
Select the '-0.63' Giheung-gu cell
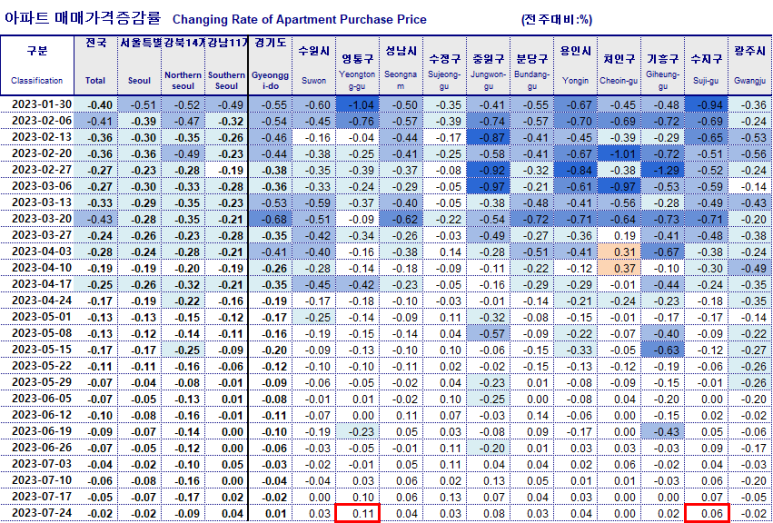click(x=663, y=349)
